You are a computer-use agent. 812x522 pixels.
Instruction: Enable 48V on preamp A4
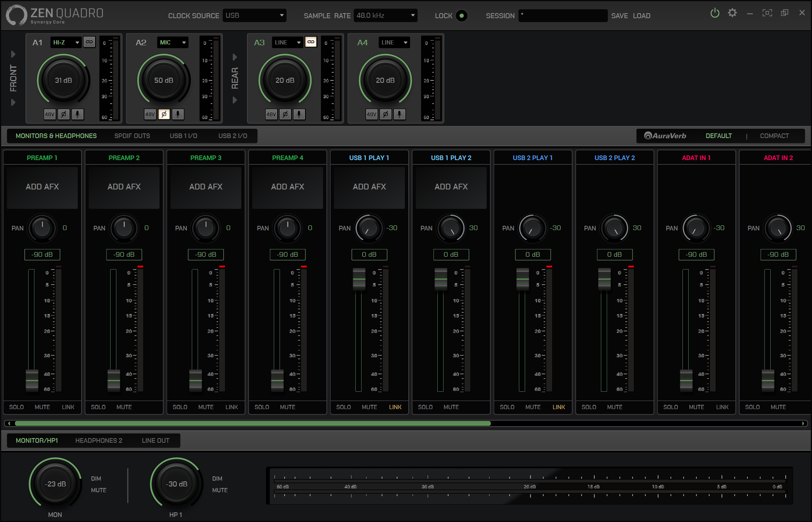pyautogui.click(x=372, y=114)
